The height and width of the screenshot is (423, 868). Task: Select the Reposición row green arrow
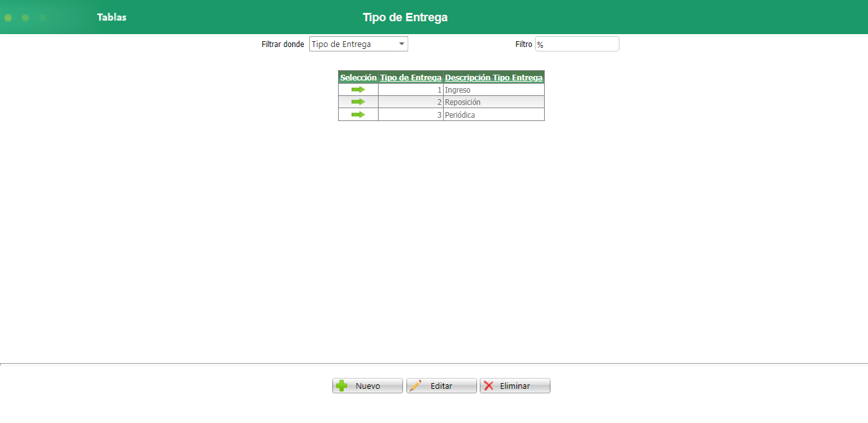click(x=358, y=102)
